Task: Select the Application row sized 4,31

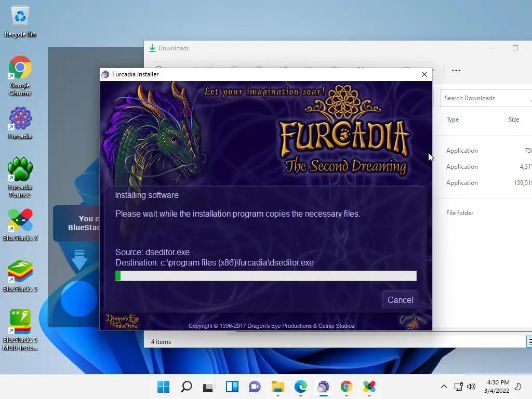Action: 482,167
